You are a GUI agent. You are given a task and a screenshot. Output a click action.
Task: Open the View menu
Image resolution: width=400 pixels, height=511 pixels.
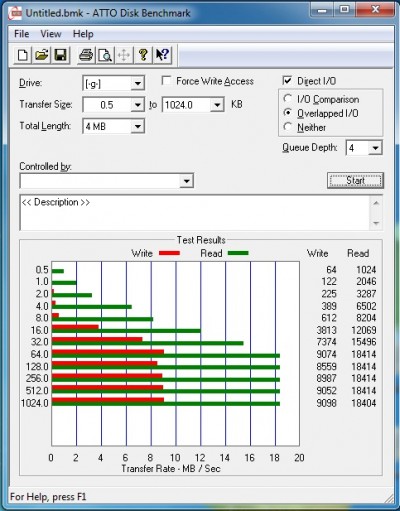pyautogui.click(x=51, y=34)
